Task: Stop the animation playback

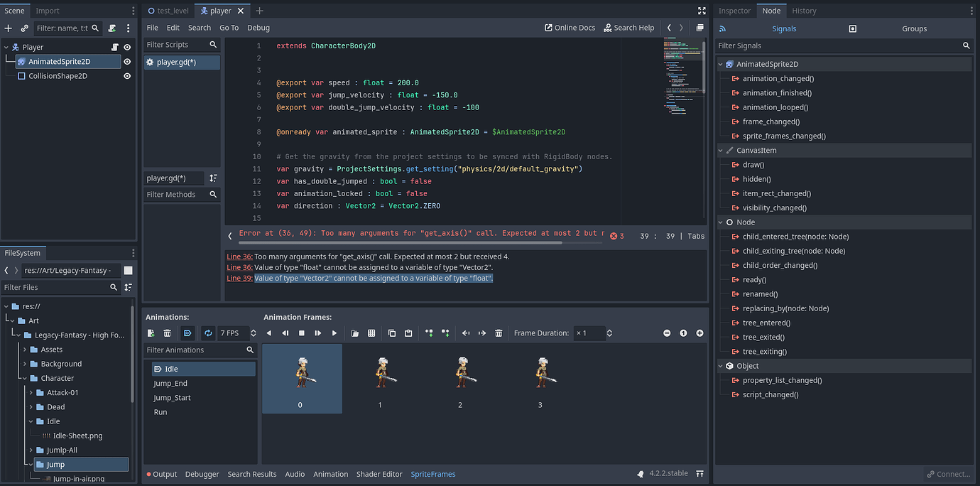Action: point(302,333)
